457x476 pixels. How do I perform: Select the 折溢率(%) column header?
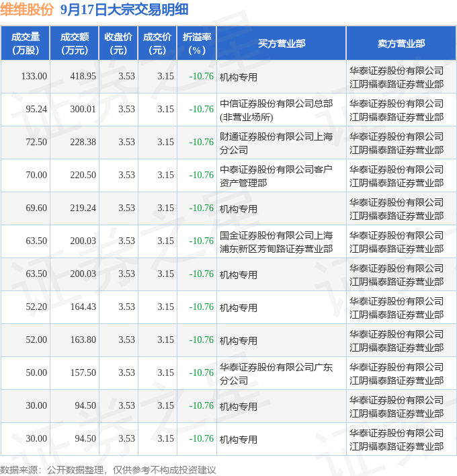click(x=197, y=44)
